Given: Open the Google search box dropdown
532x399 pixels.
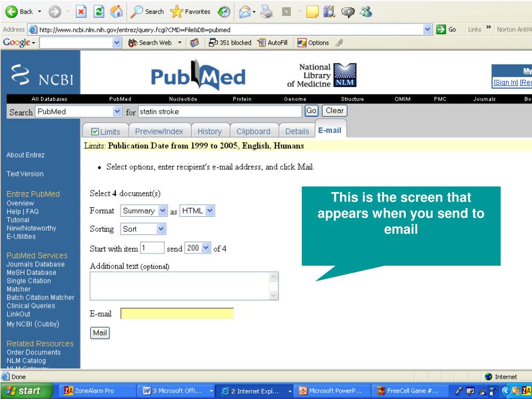Looking at the screenshot, I should pyautogui.click(x=116, y=43).
